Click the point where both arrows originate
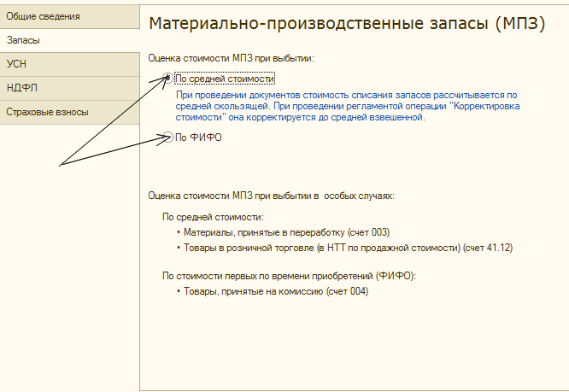The image size is (569, 392). tap(59, 163)
